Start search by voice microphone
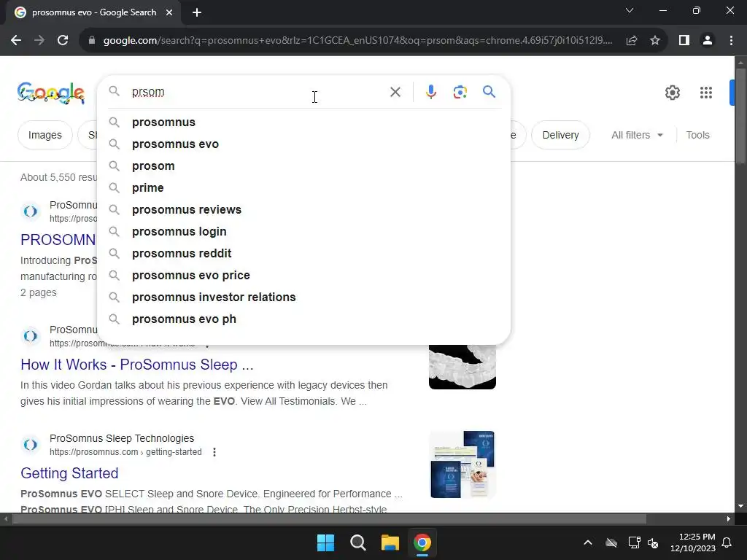The width and height of the screenshot is (747, 560). tap(431, 92)
